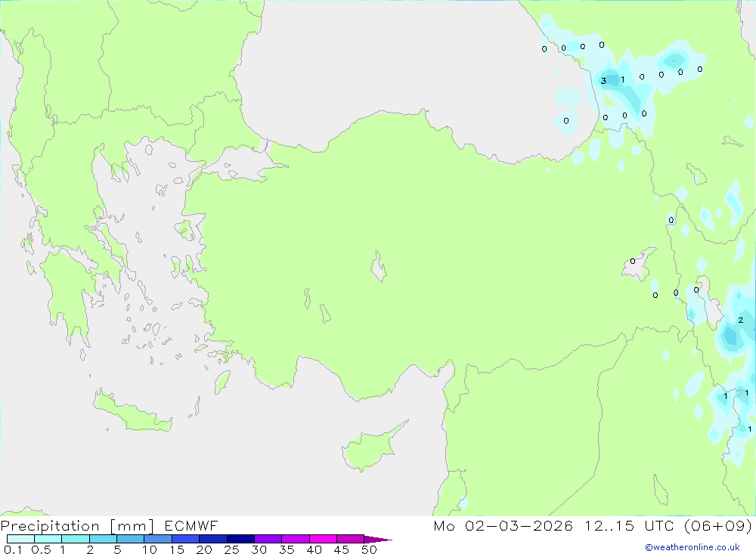
Task: Click the '12..15 UTC' time text
Action: [629, 525]
